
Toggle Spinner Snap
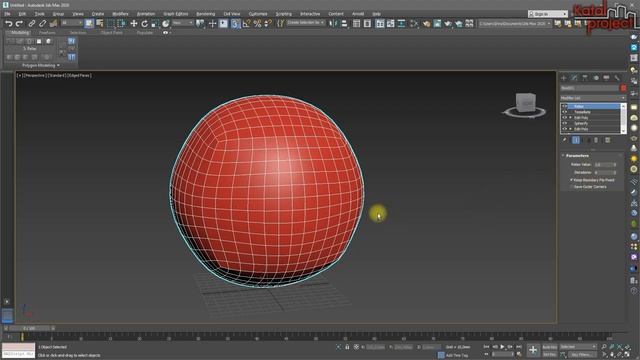click(268, 24)
